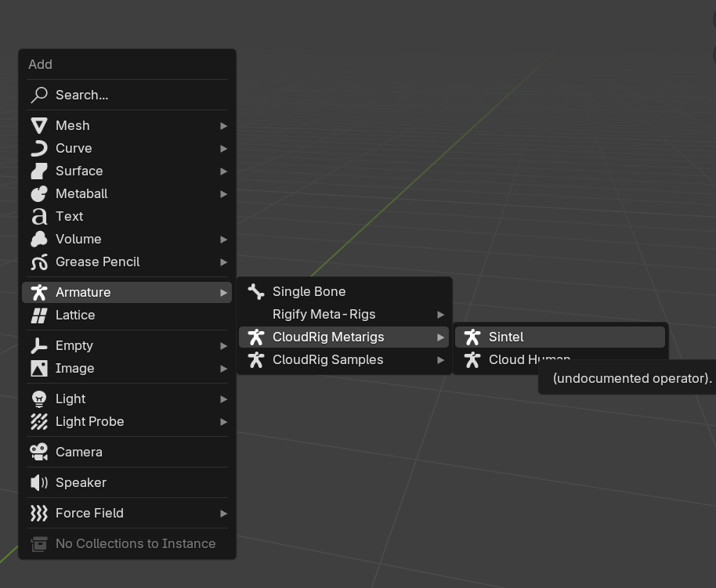Image resolution: width=716 pixels, height=588 pixels.
Task: Expand the Volume submenu arrow
Action: click(x=224, y=240)
